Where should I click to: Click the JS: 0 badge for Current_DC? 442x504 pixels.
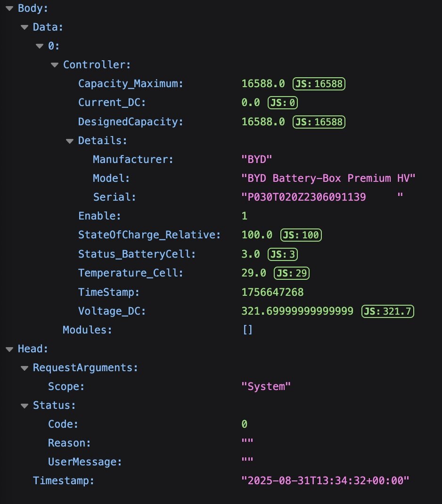point(283,103)
